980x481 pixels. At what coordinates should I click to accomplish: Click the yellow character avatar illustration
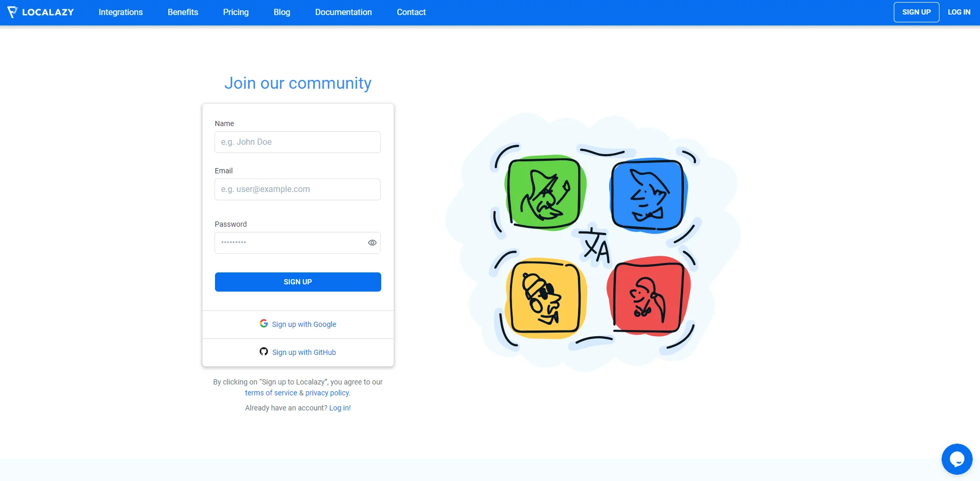coord(545,298)
